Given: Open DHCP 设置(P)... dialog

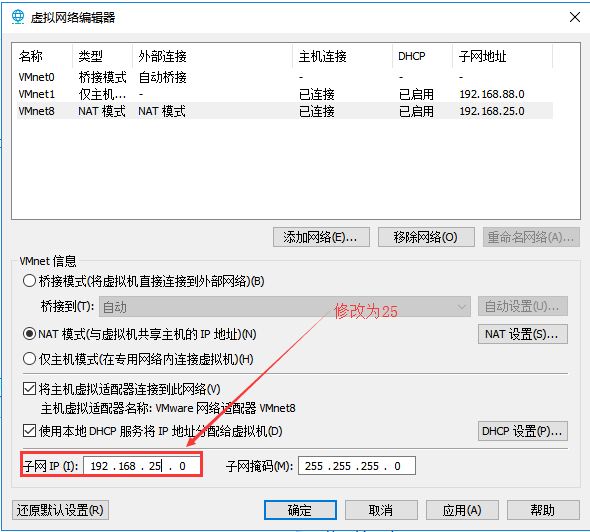Looking at the screenshot, I should tap(523, 431).
